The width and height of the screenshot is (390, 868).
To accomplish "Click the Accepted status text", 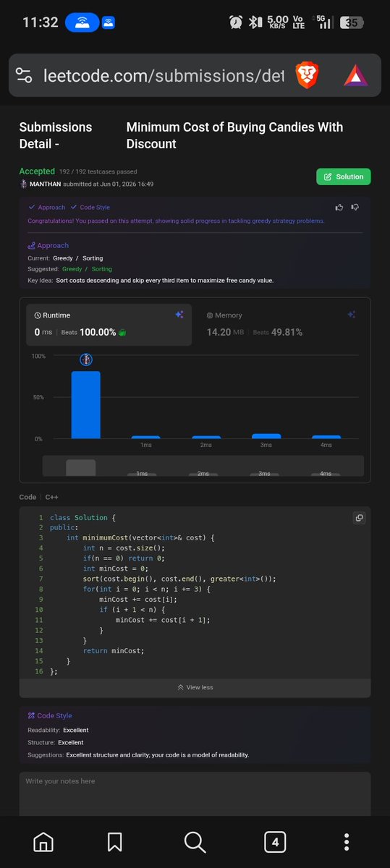I will click(x=37, y=171).
